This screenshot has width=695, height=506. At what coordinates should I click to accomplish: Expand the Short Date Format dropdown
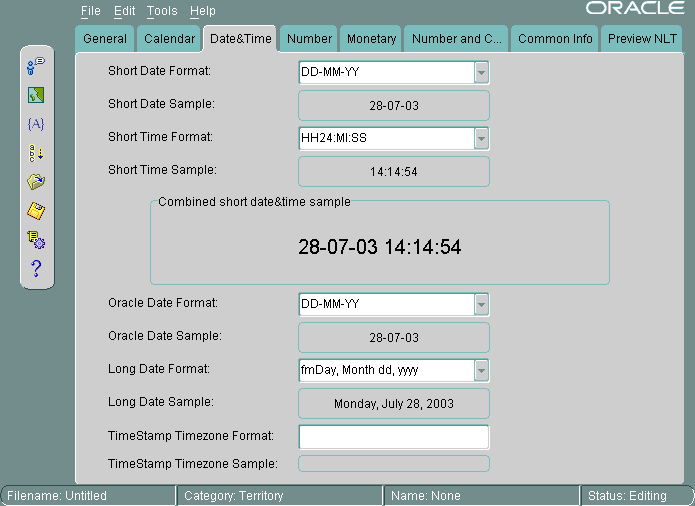point(481,73)
